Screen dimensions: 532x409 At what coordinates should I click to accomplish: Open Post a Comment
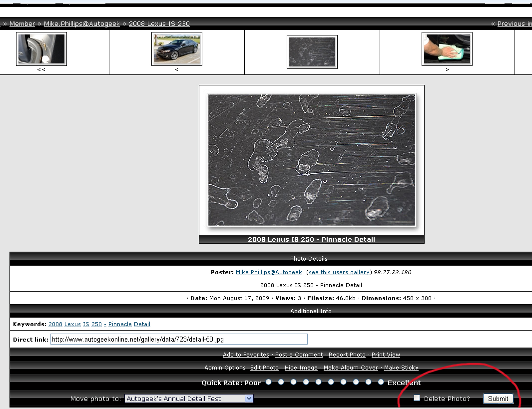point(299,355)
